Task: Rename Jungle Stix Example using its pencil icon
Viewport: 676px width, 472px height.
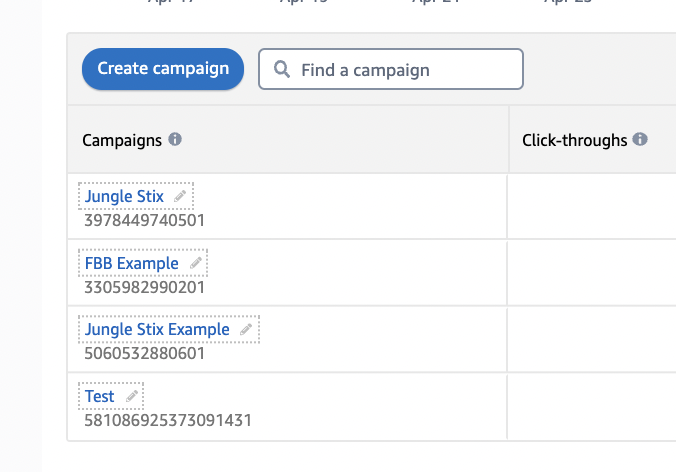Action: pyautogui.click(x=246, y=329)
